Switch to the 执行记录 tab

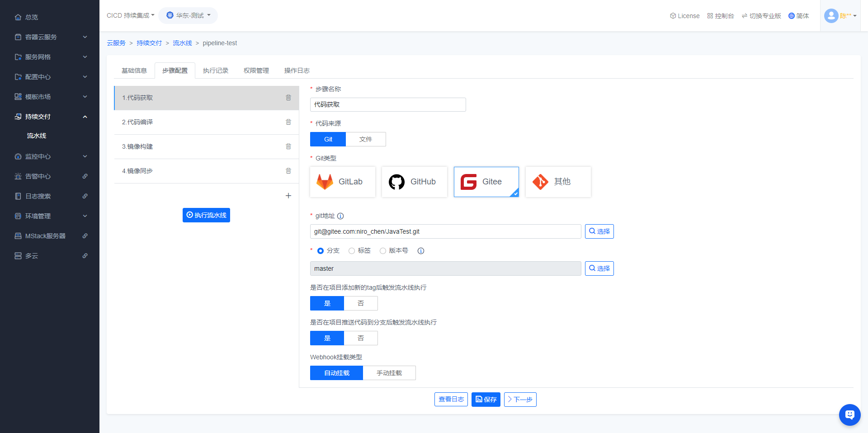tap(216, 71)
